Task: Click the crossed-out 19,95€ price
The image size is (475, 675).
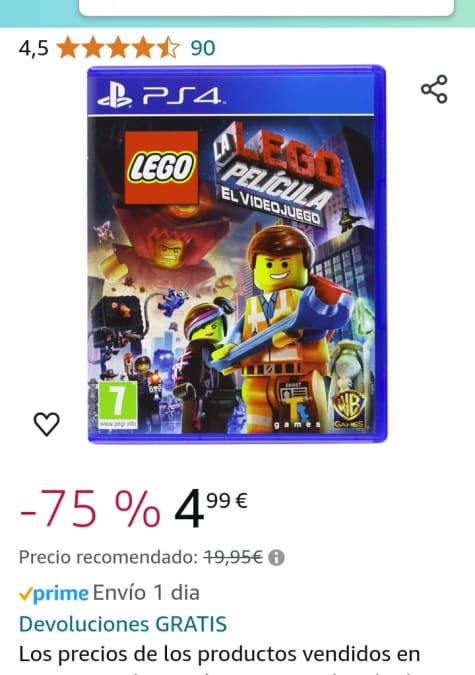Action: [233, 557]
